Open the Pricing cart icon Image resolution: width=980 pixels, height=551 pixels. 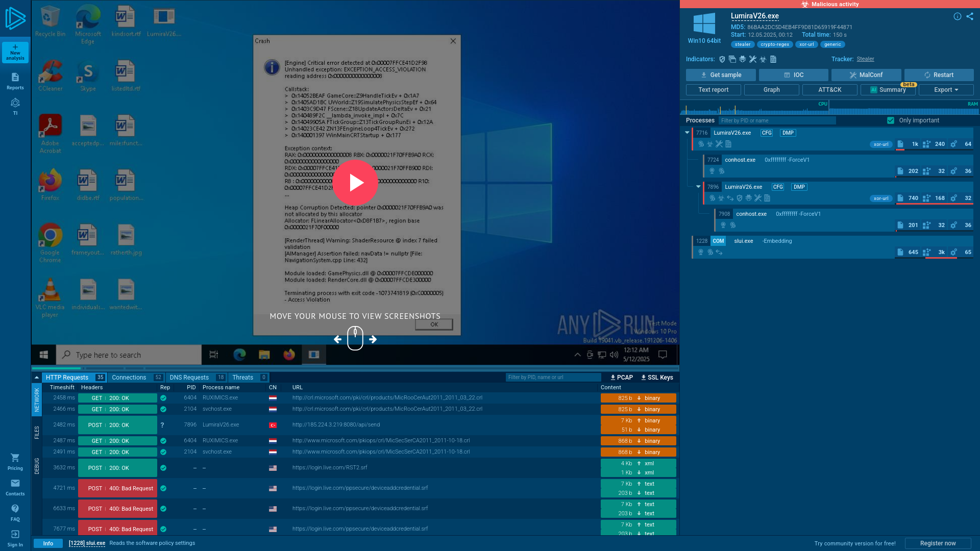coord(15,462)
